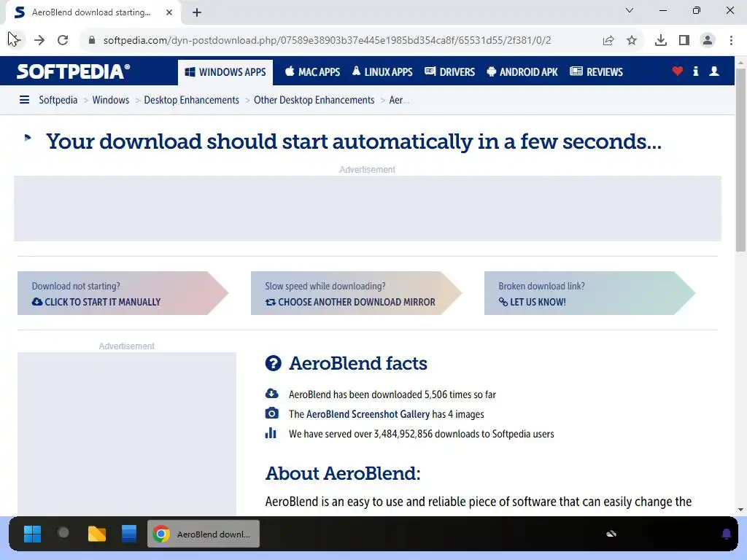Click the Softpedia breadcrumb link
The image size is (747, 560).
click(x=58, y=100)
